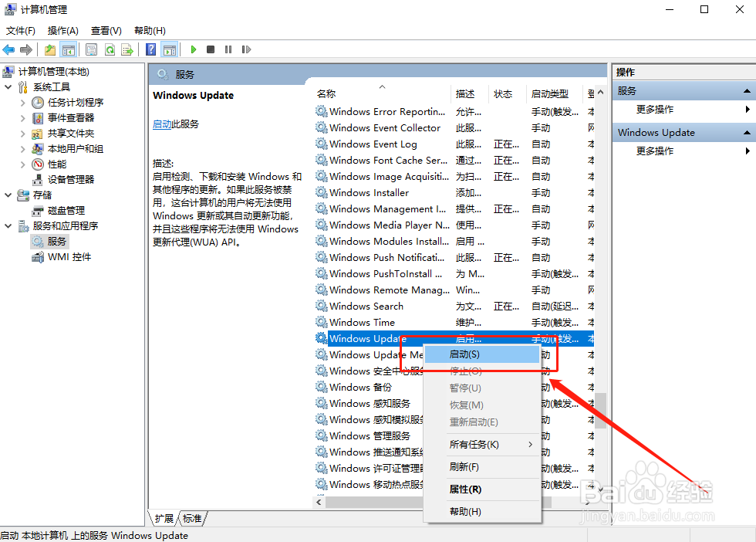Choose 启动(S) in context menu
The image size is (756, 542).
tap(482, 354)
